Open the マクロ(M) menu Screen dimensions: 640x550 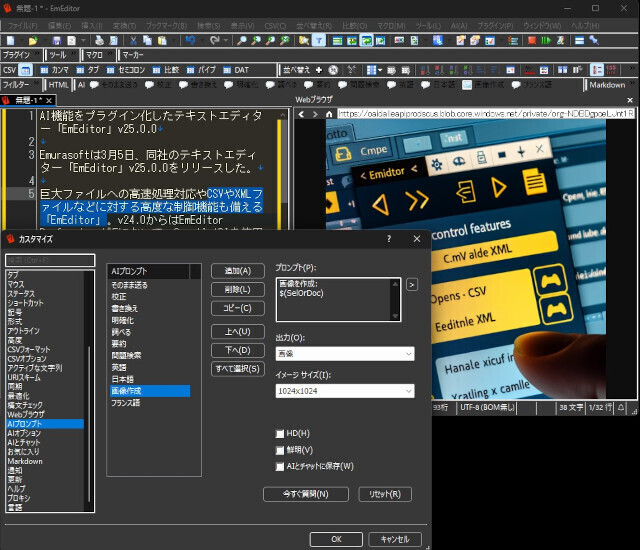[x=391, y=25]
